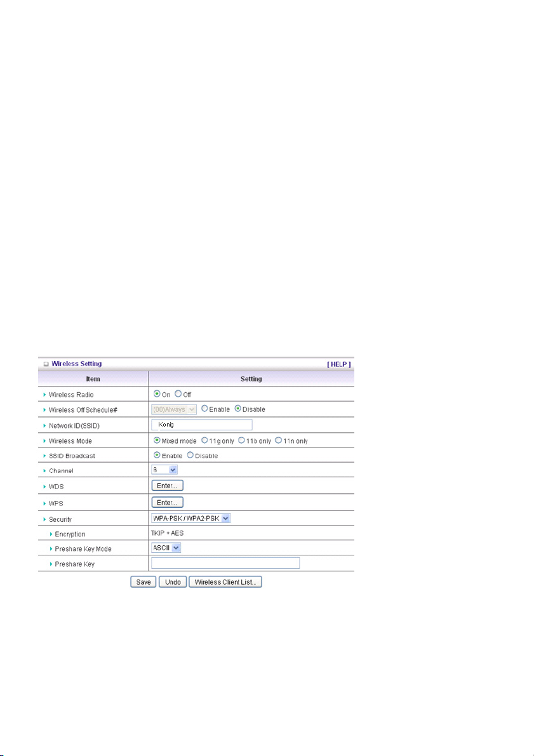The height and width of the screenshot is (756, 534).
Task: Click the Security row arrow icon
Action: click(x=45, y=520)
